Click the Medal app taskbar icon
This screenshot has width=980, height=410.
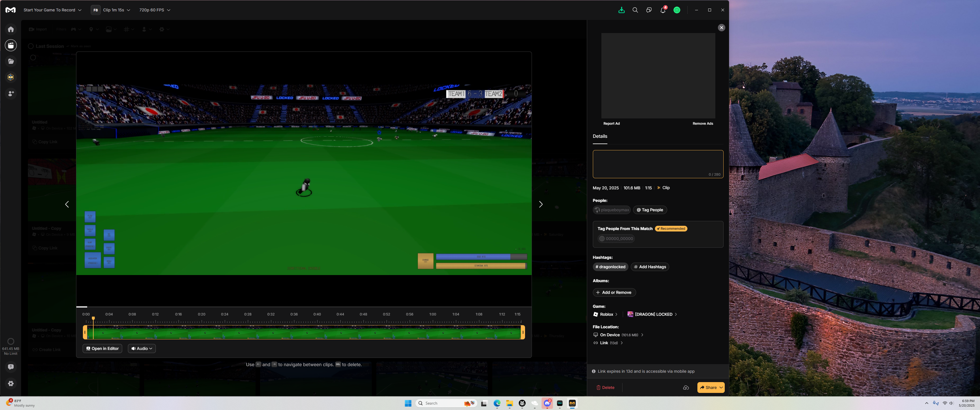coord(572,403)
